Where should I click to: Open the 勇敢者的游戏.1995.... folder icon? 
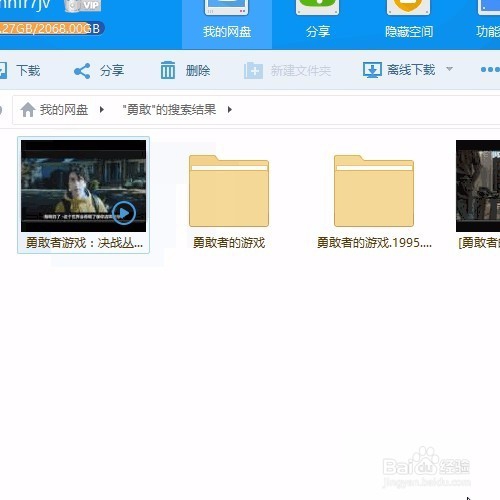(x=374, y=191)
